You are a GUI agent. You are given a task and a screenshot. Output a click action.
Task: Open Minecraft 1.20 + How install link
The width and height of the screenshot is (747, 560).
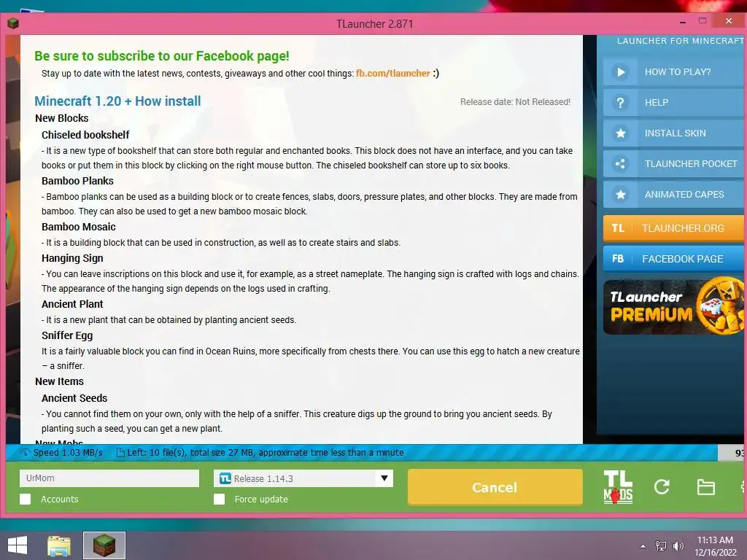click(x=117, y=101)
